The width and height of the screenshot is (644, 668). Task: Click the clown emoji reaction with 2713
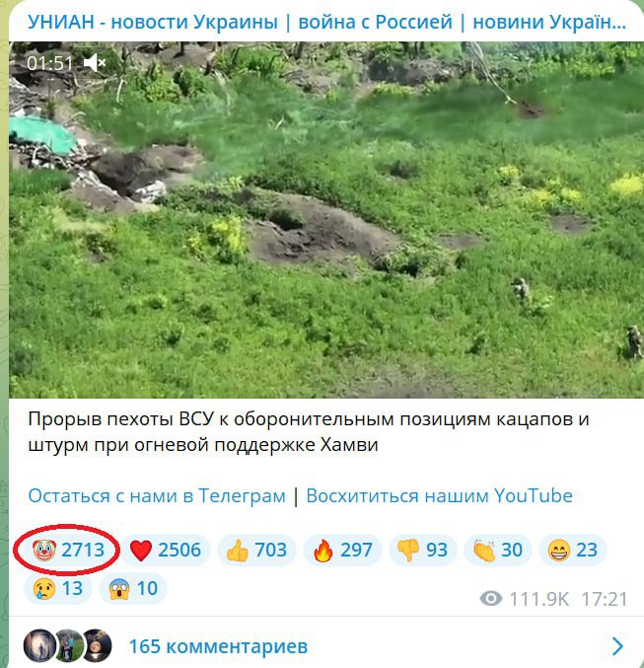click(x=68, y=550)
